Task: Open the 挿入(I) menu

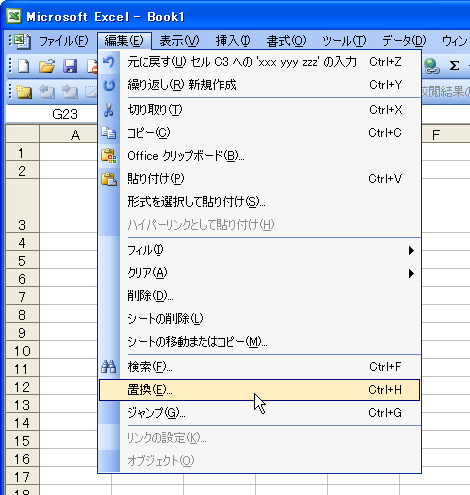Action: tap(233, 41)
